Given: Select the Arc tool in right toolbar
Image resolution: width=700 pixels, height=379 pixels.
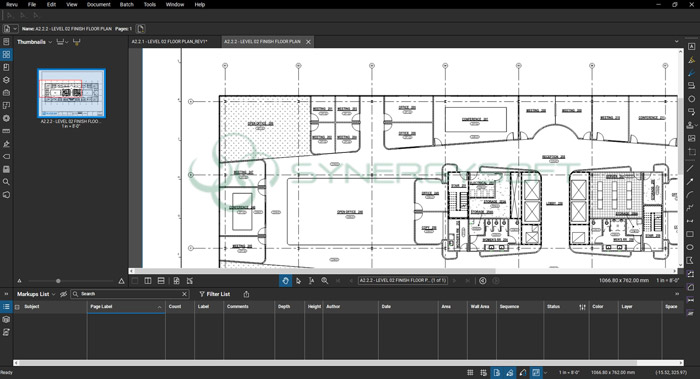Looking at the screenshot, I should (691, 195).
